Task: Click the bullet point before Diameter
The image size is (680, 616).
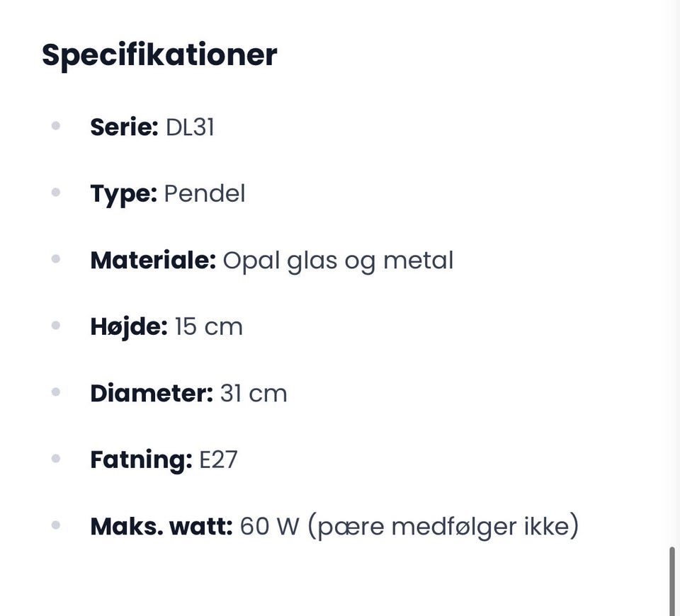Action: click(56, 392)
